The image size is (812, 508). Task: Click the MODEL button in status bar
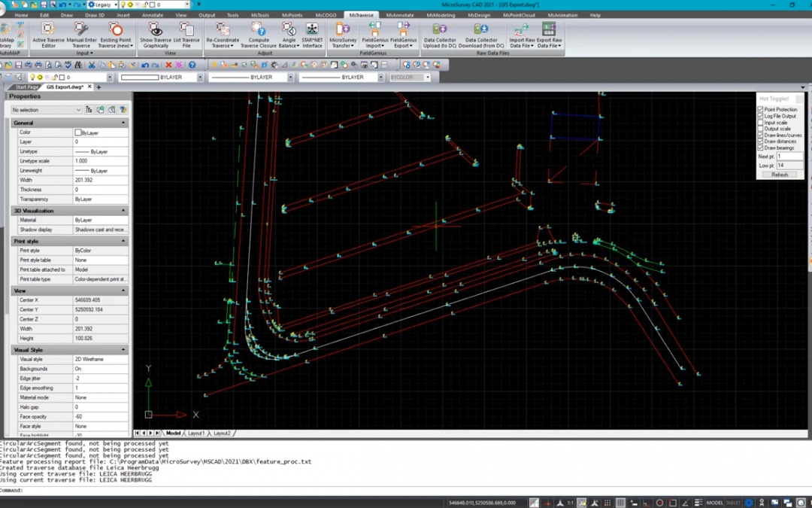714,503
